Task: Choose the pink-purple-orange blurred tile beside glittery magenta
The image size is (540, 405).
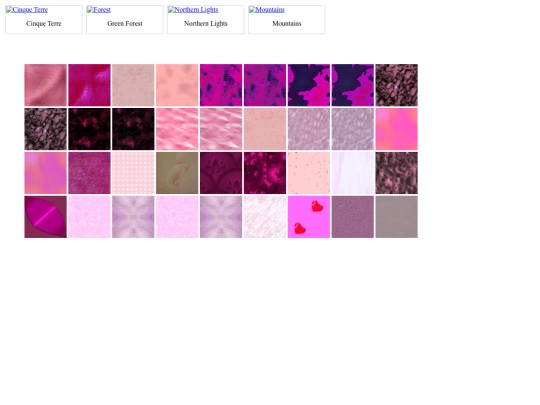Action: [45, 173]
